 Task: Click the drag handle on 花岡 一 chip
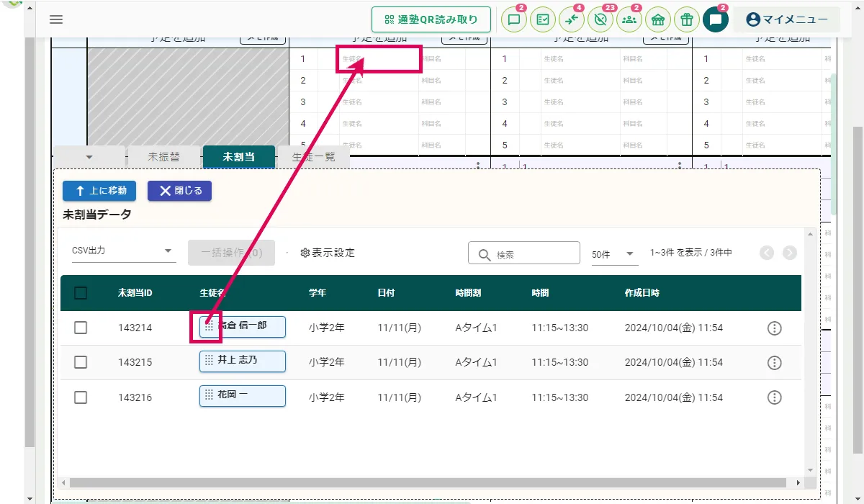click(209, 395)
